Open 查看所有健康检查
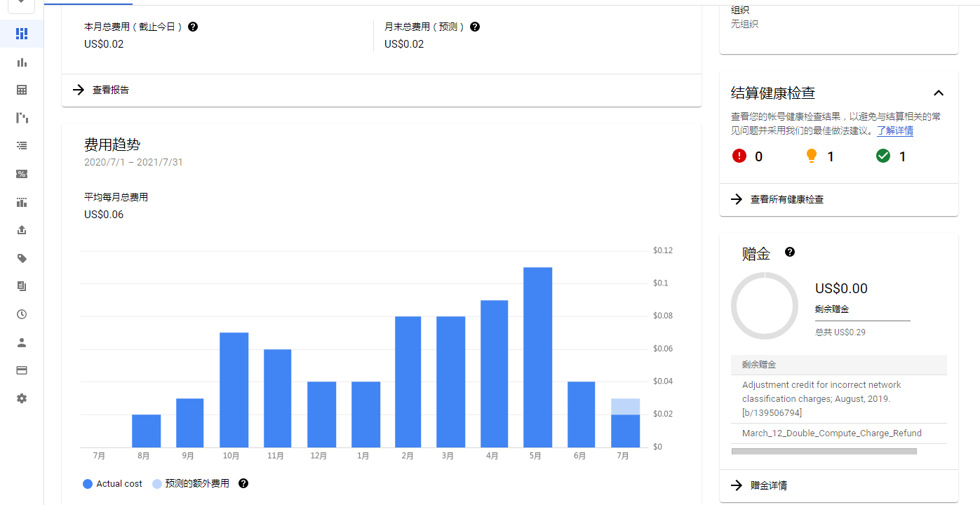 (786, 199)
